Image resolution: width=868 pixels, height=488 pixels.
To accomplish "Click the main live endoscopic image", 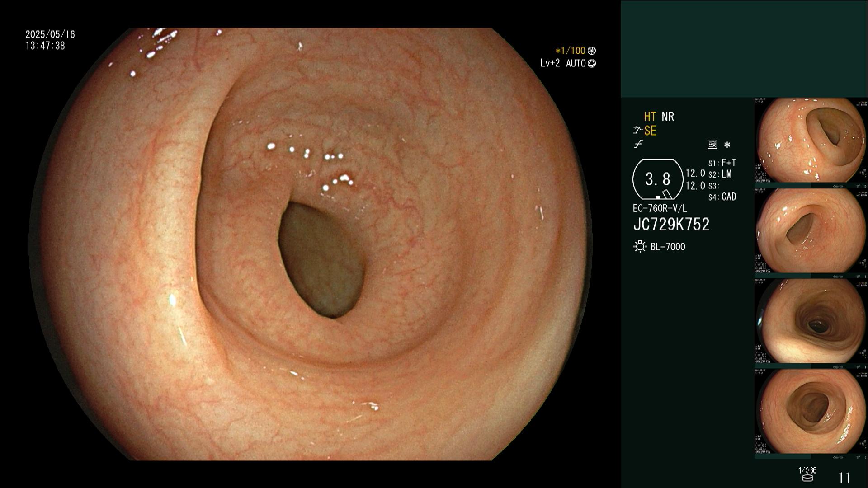I will coord(311,244).
